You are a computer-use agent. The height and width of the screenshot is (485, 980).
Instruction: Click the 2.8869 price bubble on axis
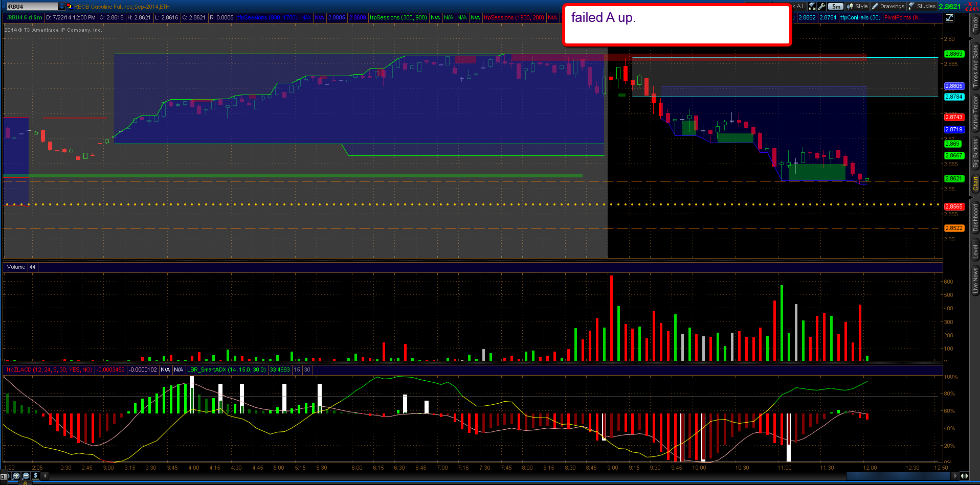coord(953,54)
